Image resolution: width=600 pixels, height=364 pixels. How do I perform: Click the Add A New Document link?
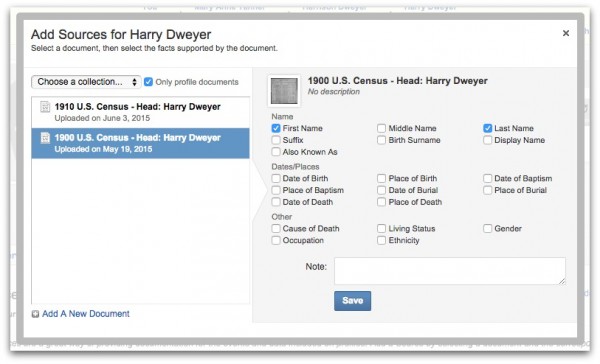pos(86,314)
